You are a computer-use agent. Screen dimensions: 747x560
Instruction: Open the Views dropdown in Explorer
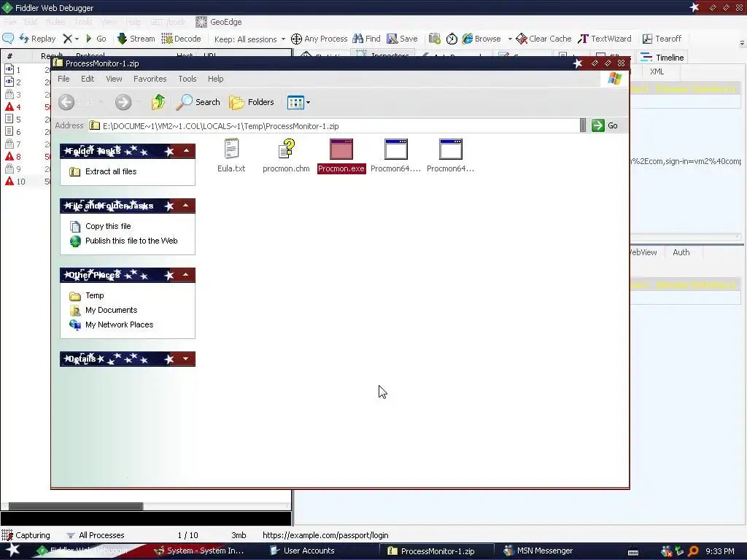coord(298,102)
